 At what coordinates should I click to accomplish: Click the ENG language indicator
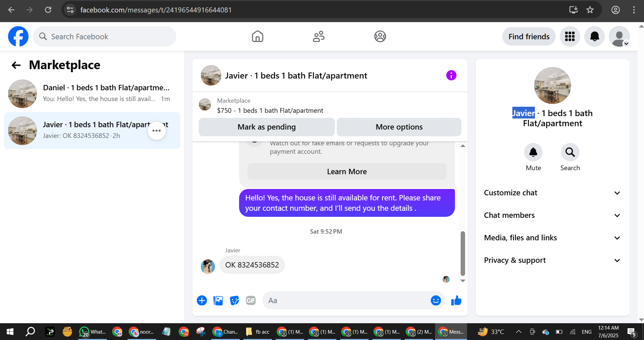[587, 332]
